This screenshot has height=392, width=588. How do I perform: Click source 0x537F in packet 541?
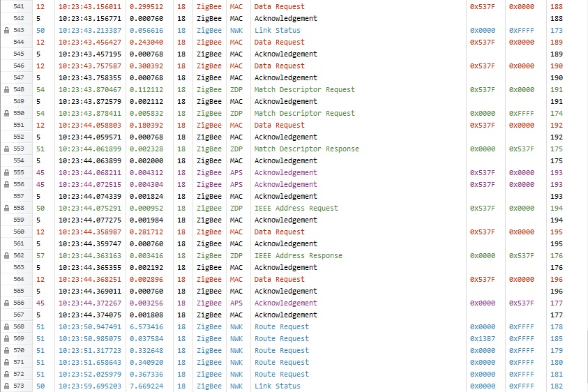pyautogui.click(x=482, y=7)
